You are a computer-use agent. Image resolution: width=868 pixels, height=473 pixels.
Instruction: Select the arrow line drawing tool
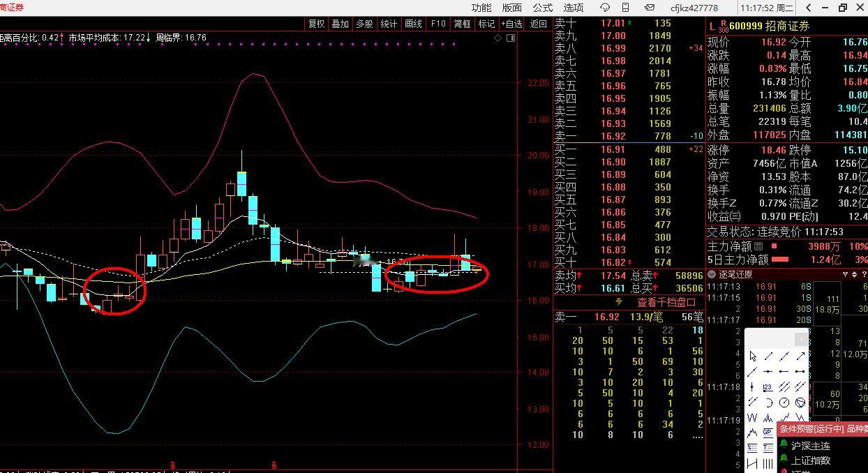[x=800, y=356]
